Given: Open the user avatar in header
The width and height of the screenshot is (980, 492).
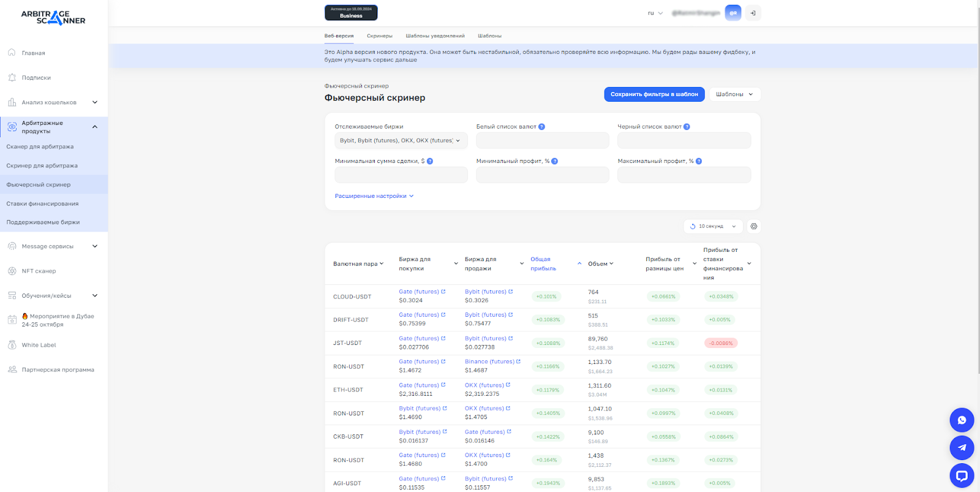Looking at the screenshot, I should (x=733, y=13).
